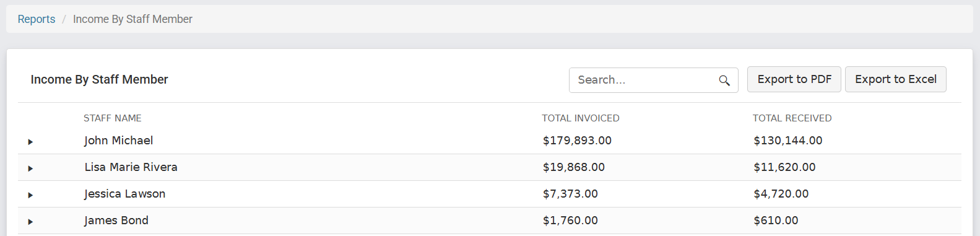The image size is (980, 236).
Task: Sort by Staff Name column header
Action: 113,118
